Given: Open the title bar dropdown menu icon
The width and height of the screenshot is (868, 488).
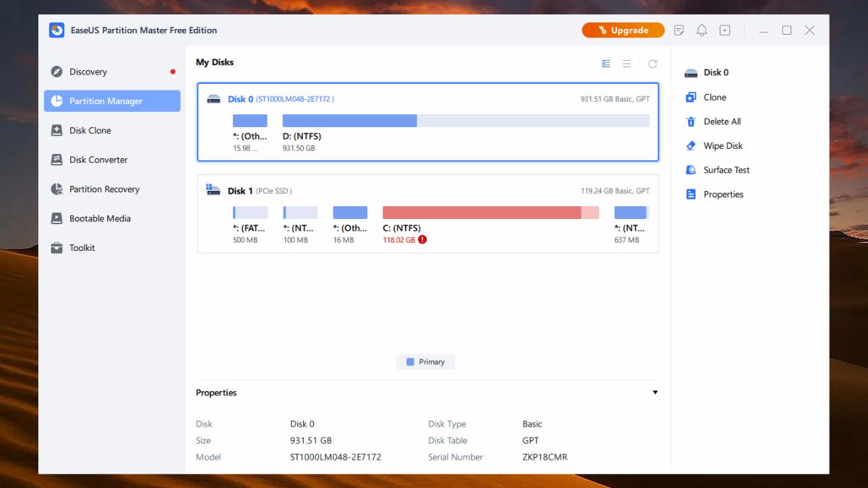Looking at the screenshot, I should click(725, 30).
